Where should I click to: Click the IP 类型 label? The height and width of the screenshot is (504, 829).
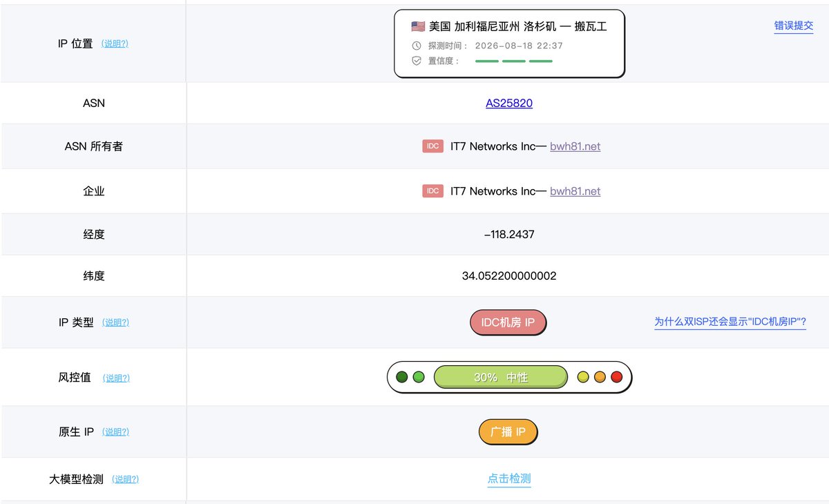(76, 322)
